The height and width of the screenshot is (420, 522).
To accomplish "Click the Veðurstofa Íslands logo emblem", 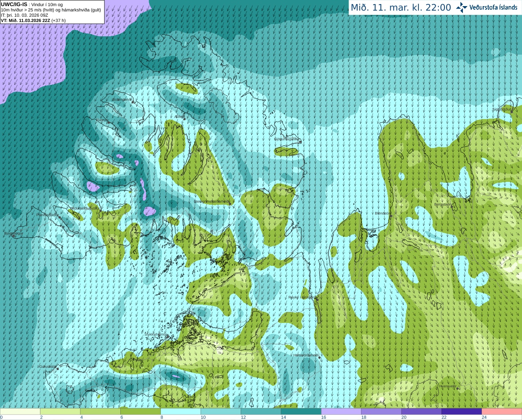I will tap(462, 7).
